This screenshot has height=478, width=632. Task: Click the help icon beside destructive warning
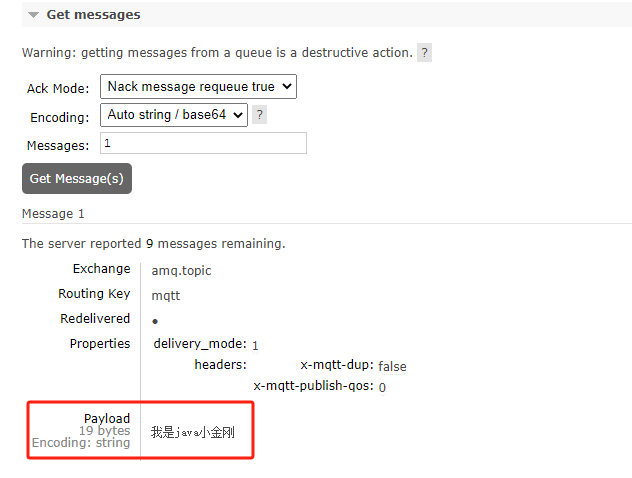[424, 53]
